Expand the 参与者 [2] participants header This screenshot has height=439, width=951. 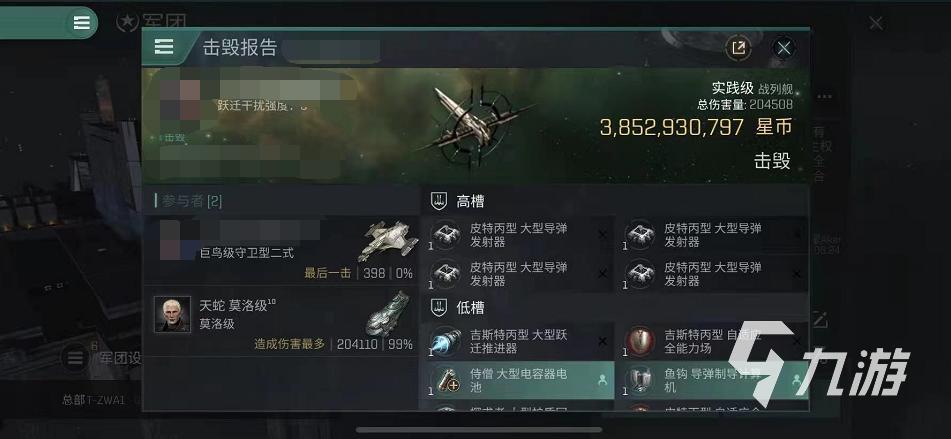[x=280, y=201]
